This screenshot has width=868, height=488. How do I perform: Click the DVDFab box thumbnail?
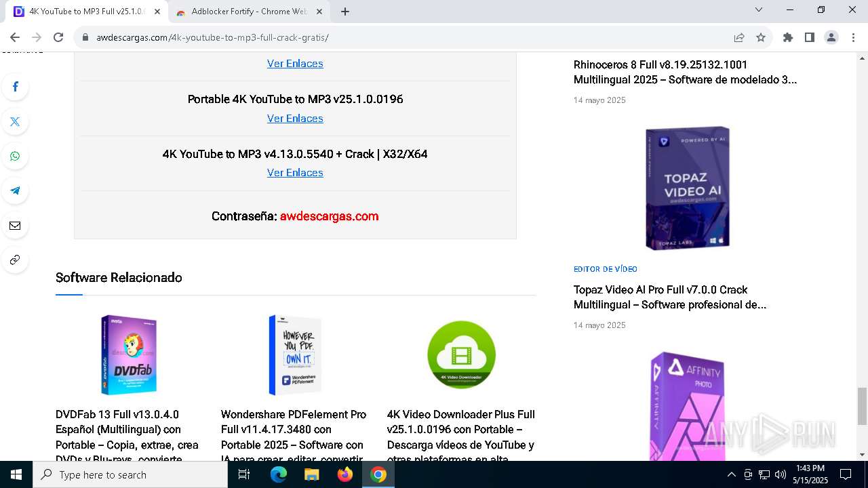tap(129, 355)
